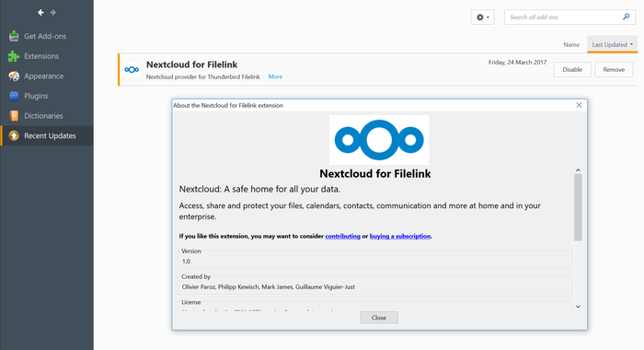This screenshot has width=644, height=350.
Task: Click the blue Plugins brick icon
Action: click(x=14, y=96)
